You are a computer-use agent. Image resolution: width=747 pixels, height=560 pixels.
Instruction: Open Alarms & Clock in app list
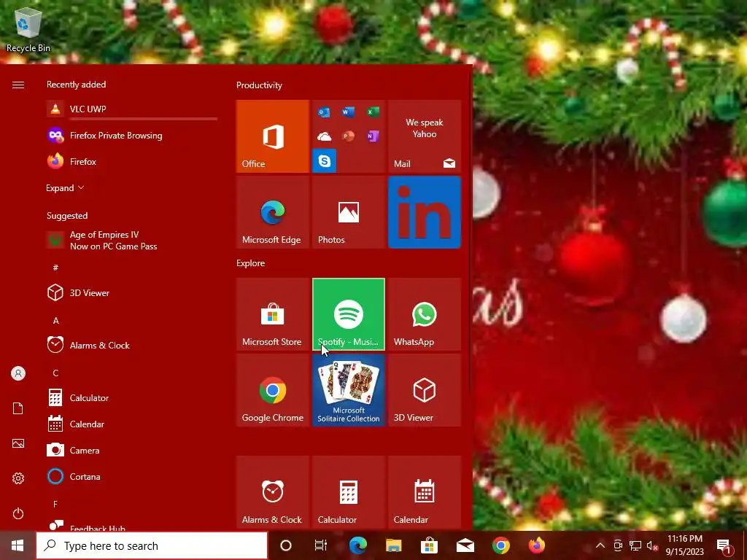132,345
